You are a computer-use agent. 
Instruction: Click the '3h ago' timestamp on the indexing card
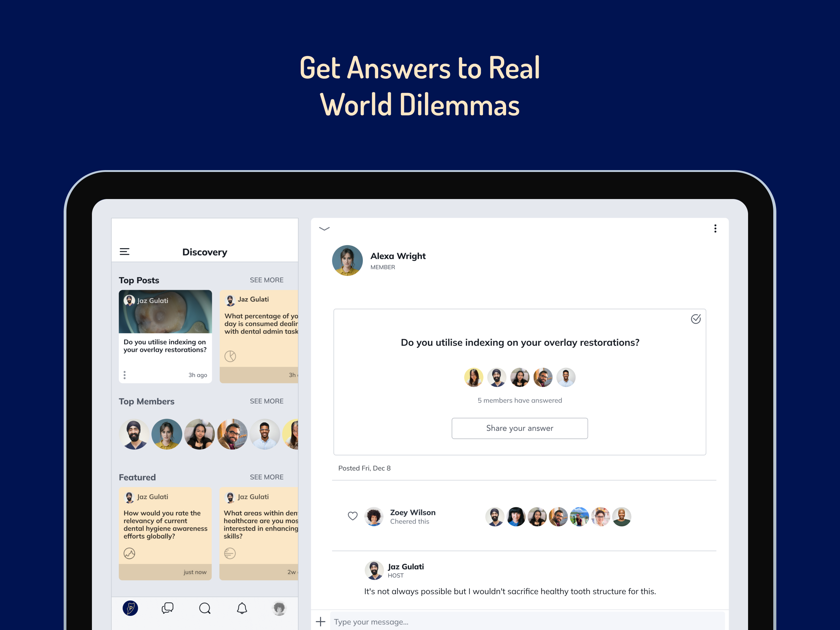coord(197,375)
